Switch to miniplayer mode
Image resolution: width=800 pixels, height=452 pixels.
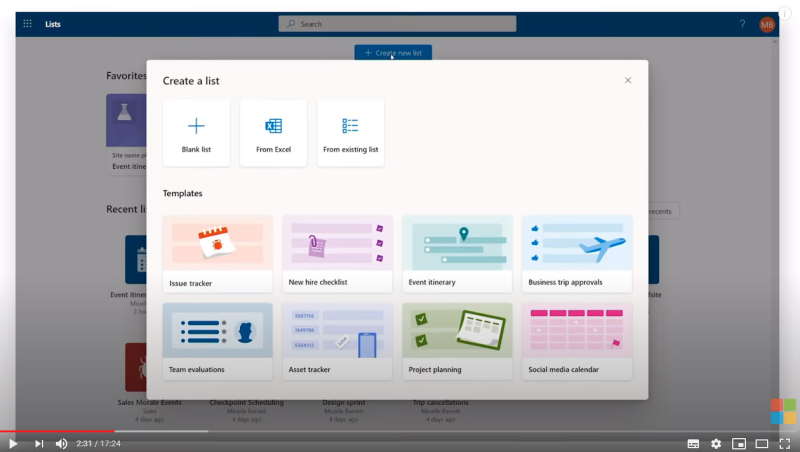(739, 443)
